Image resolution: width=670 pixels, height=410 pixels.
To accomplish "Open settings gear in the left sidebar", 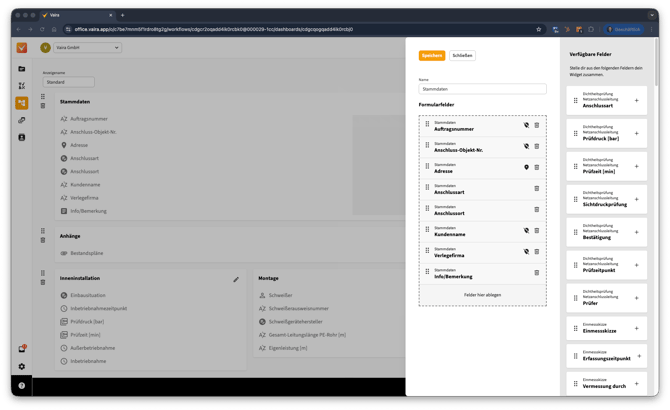I will (22, 367).
